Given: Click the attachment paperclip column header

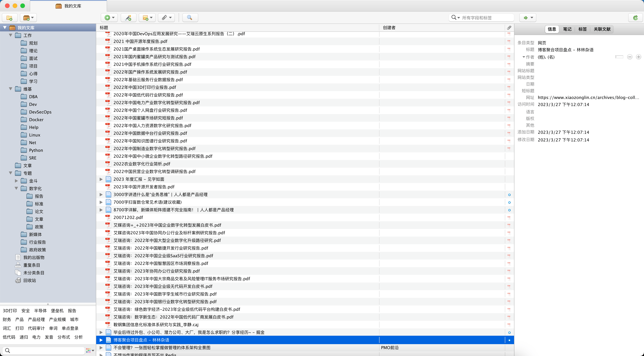Looking at the screenshot, I should pos(509,28).
